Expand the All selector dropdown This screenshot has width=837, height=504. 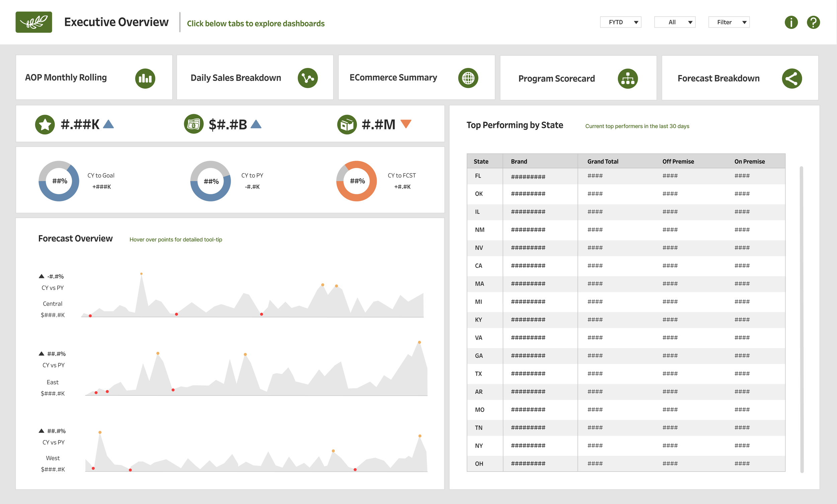point(675,22)
